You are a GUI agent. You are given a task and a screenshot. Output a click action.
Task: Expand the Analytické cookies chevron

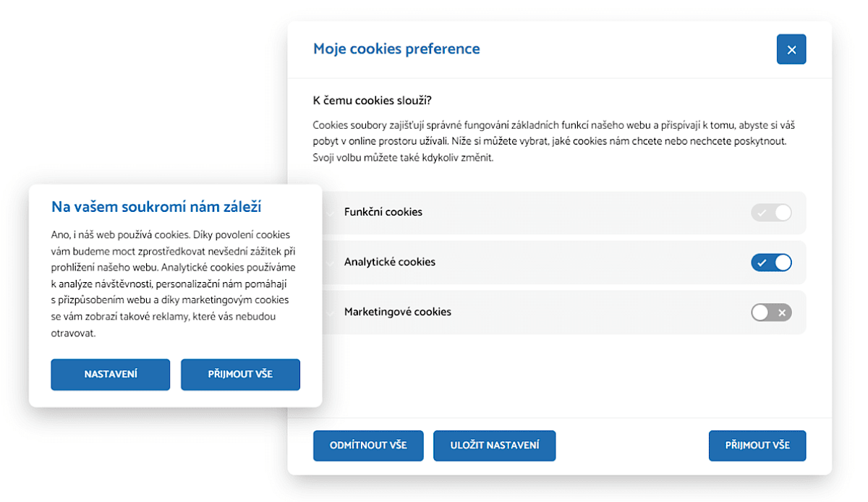[x=331, y=263]
